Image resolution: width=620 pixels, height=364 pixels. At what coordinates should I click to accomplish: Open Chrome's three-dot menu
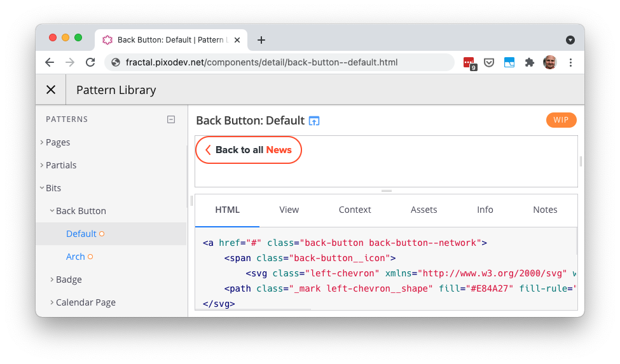[x=570, y=62]
